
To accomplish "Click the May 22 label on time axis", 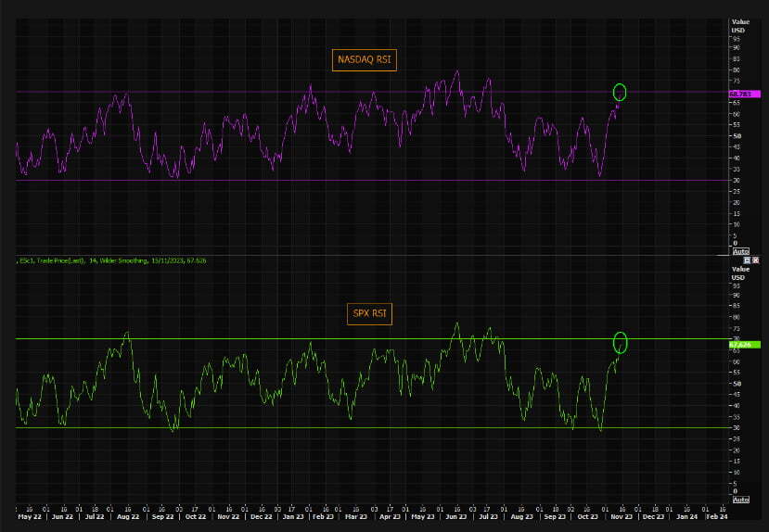I will coord(30,517).
